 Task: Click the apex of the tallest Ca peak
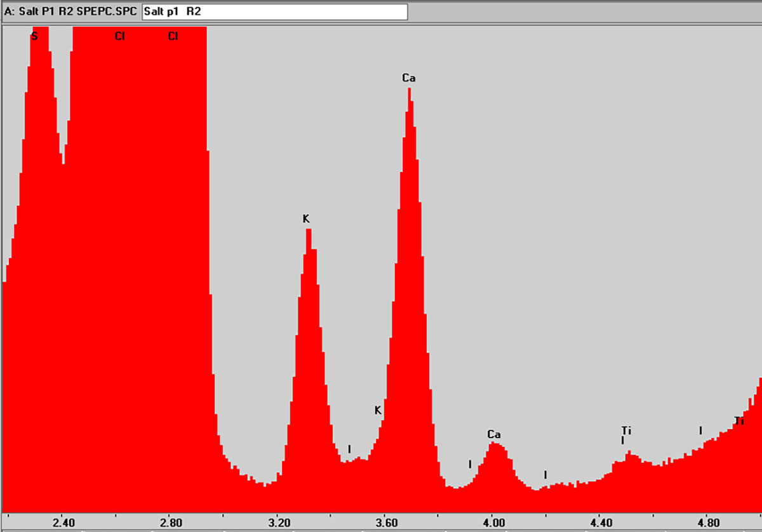pos(410,91)
